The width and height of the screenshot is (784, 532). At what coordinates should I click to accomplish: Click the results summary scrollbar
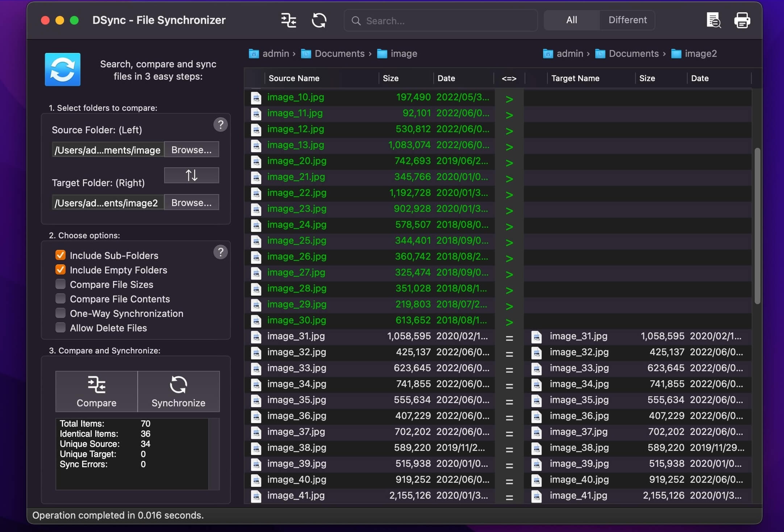(x=214, y=454)
